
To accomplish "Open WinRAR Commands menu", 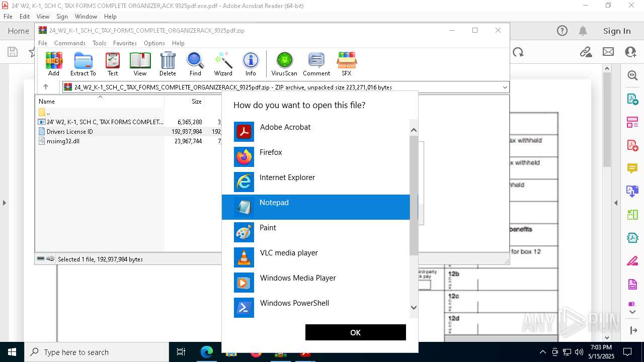I will [70, 43].
